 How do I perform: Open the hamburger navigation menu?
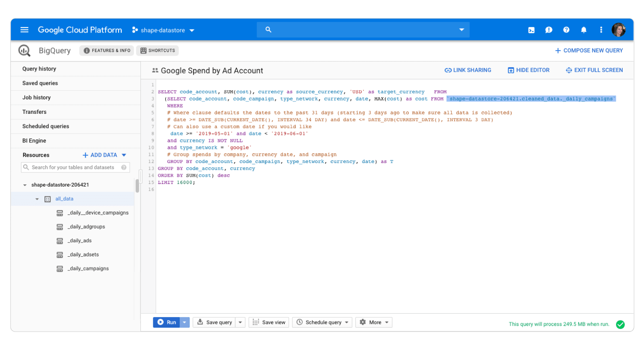[x=24, y=30]
